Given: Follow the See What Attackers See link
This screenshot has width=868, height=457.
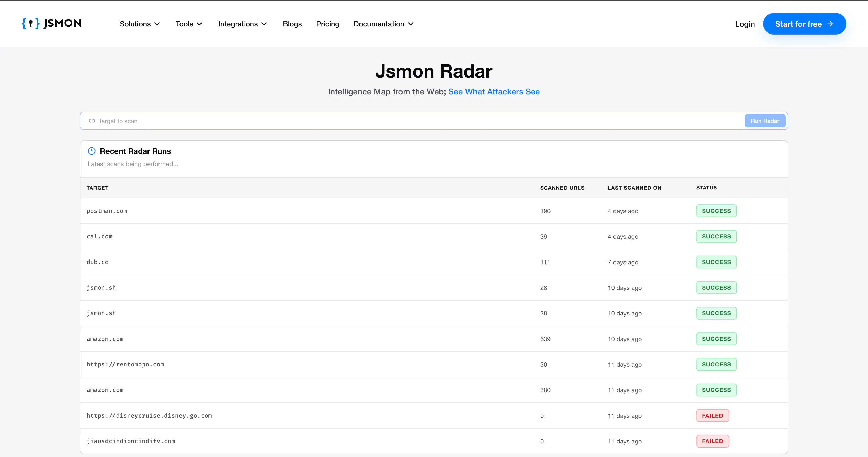Looking at the screenshot, I should click(494, 92).
